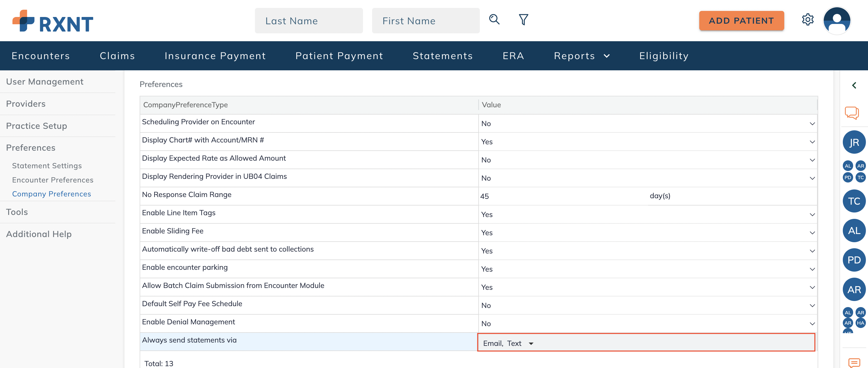Image resolution: width=868 pixels, height=368 pixels.
Task: Open the conversations chat bubbles icon
Action: pyautogui.click(x=852, y=113)
